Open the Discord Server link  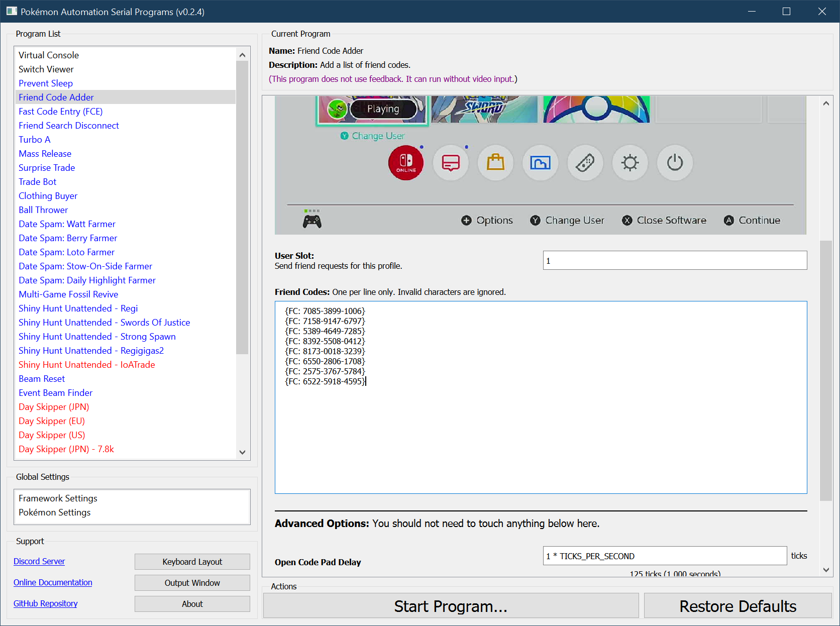tap(39, 562)
